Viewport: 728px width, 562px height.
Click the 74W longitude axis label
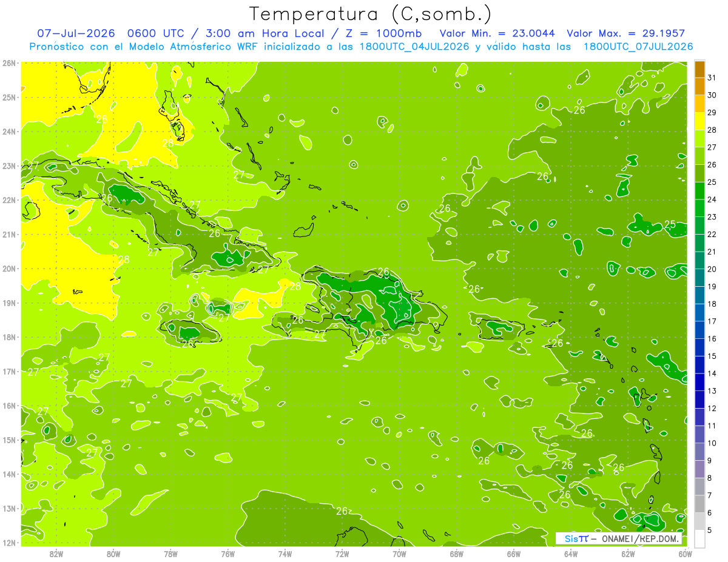coord(285,554)
